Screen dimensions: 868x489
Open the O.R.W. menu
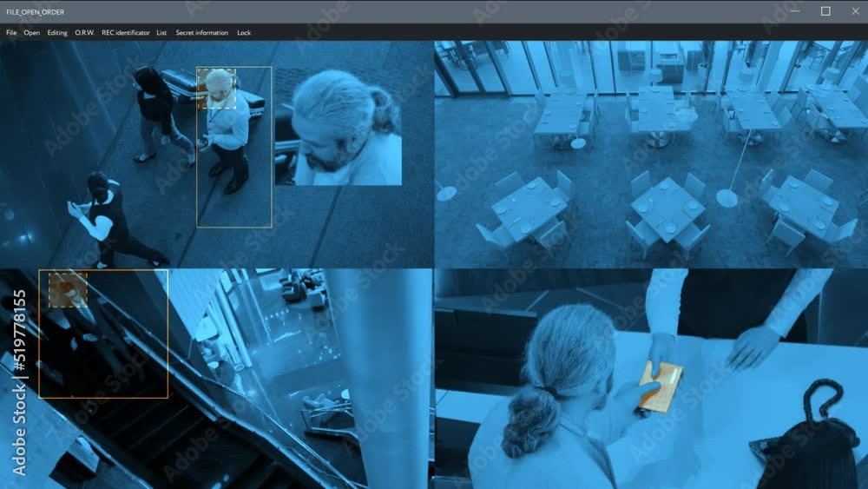tap(84, 33)
